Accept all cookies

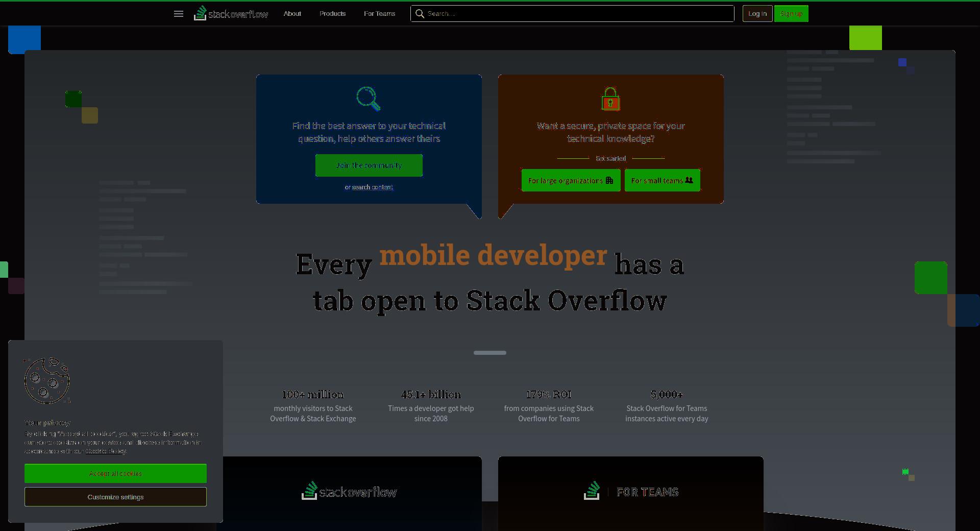pos(115,473)
